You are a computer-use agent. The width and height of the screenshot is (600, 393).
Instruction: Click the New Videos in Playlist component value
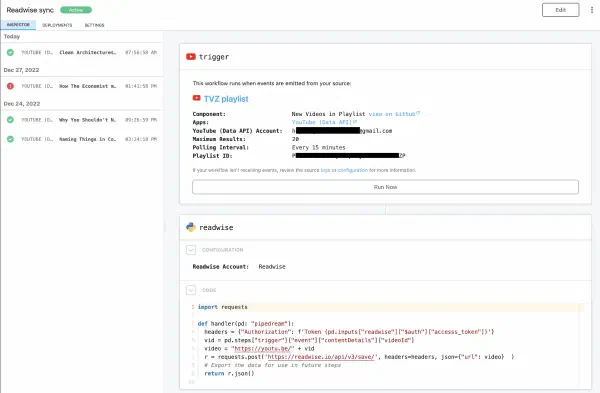(x=328, y=114)
